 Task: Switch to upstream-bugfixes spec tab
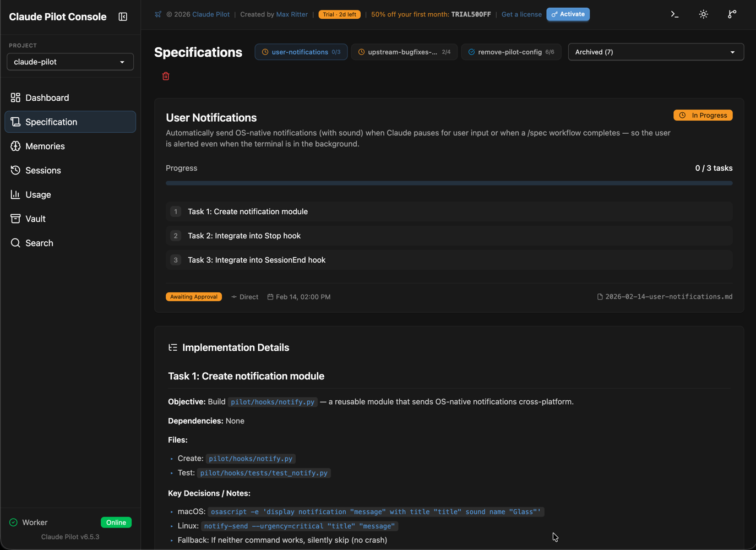tap(404, 52)
